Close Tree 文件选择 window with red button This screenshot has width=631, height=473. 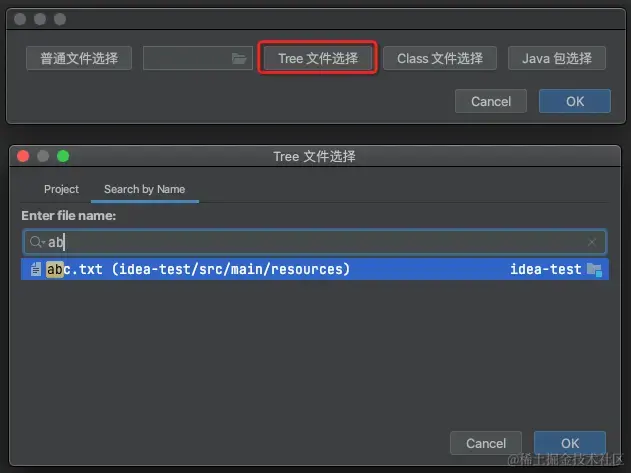pos(23,156)
